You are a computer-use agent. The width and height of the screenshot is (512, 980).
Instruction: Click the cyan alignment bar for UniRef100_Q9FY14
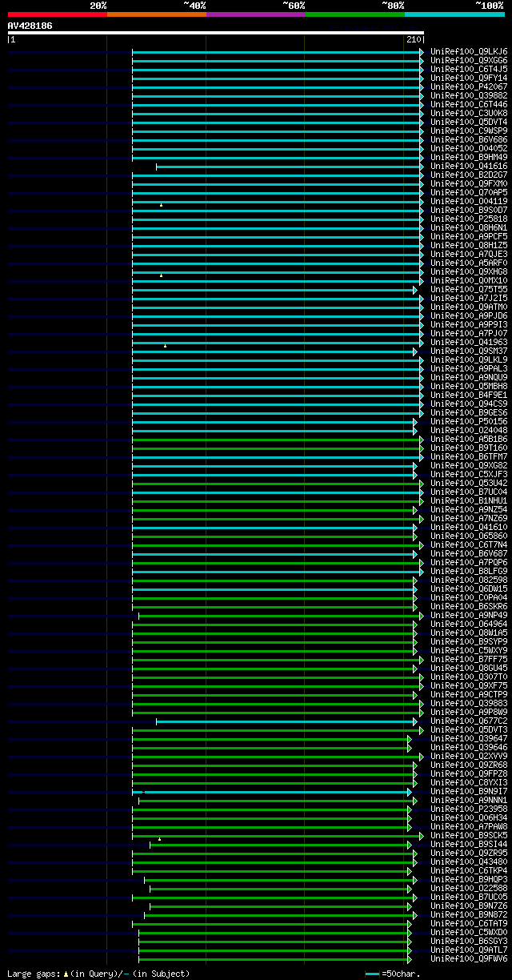click(276, 78)
